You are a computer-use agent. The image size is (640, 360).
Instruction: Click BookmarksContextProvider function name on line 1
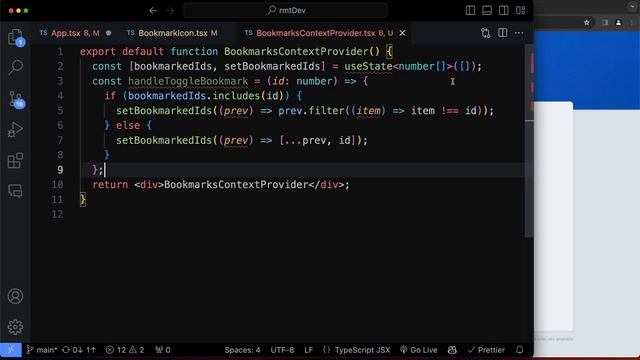pos(296,51)
